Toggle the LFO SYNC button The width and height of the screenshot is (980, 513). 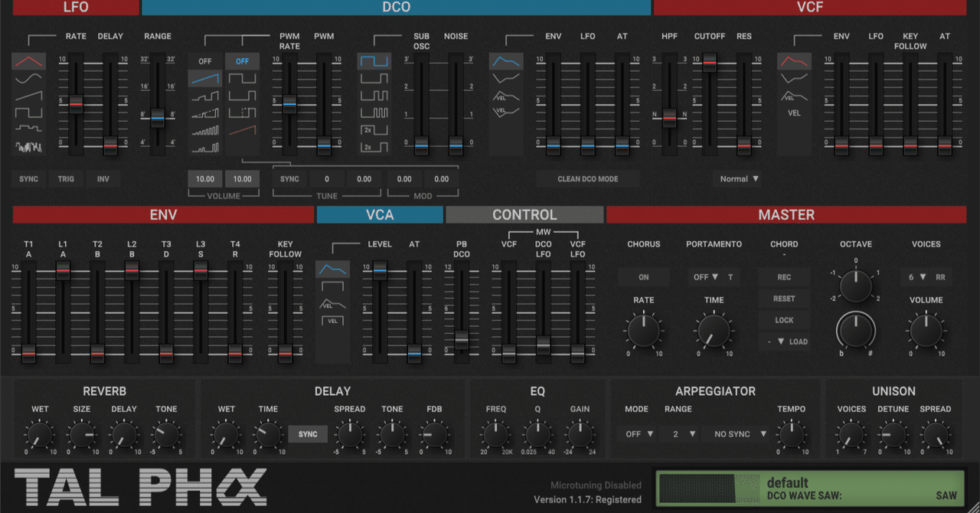[28, 179]
